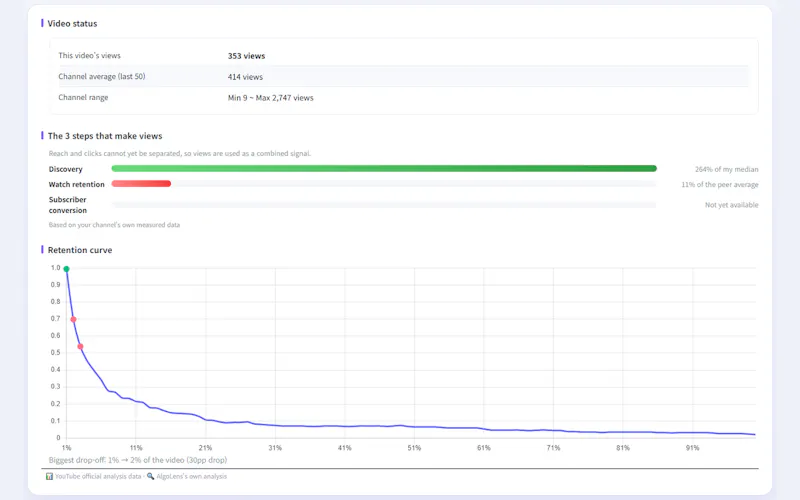Click the red marker near 0.54 retention

(x=80, y=346)
